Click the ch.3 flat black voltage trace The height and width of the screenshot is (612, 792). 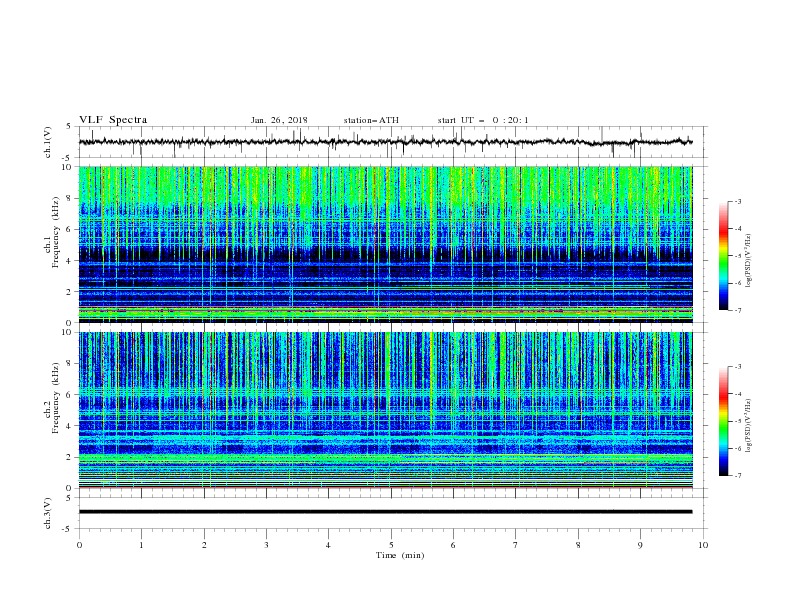tap(385, 512)
